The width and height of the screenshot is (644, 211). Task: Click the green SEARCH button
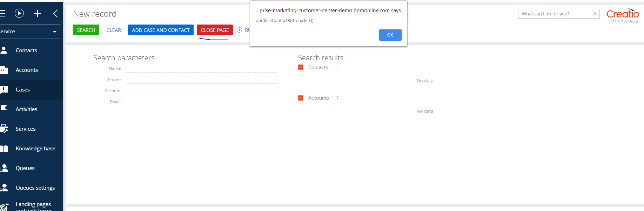[86, 30]
